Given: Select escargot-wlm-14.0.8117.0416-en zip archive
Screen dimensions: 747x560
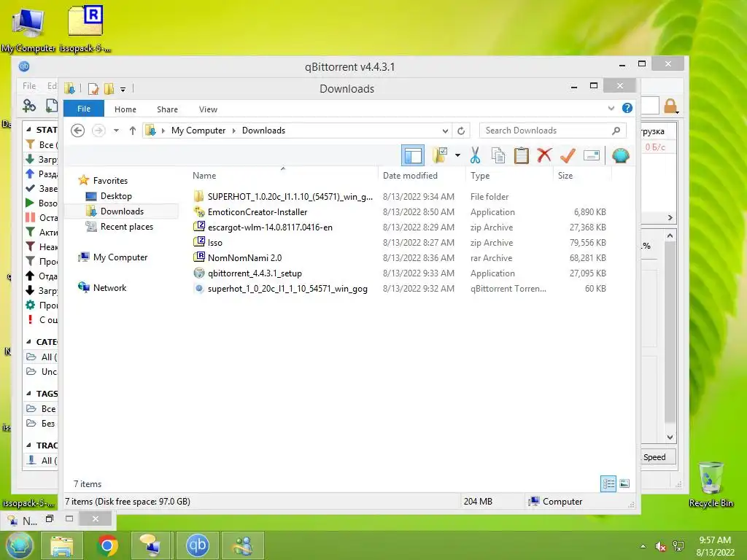Looking at the screenshot, I should (270, 227).
